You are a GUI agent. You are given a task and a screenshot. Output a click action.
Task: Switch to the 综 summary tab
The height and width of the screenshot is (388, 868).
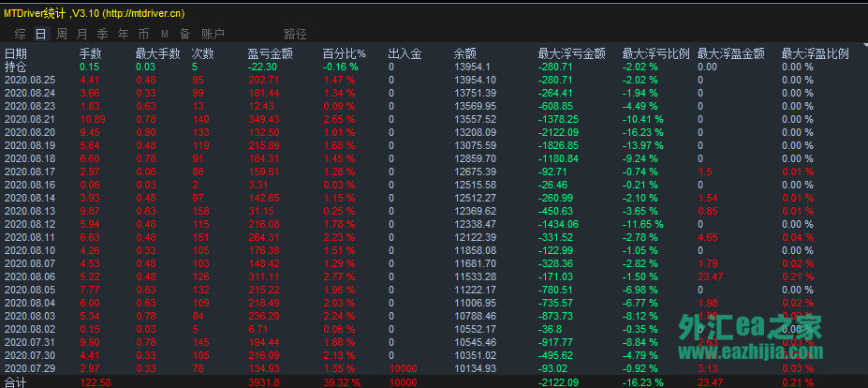pos(20,34)
